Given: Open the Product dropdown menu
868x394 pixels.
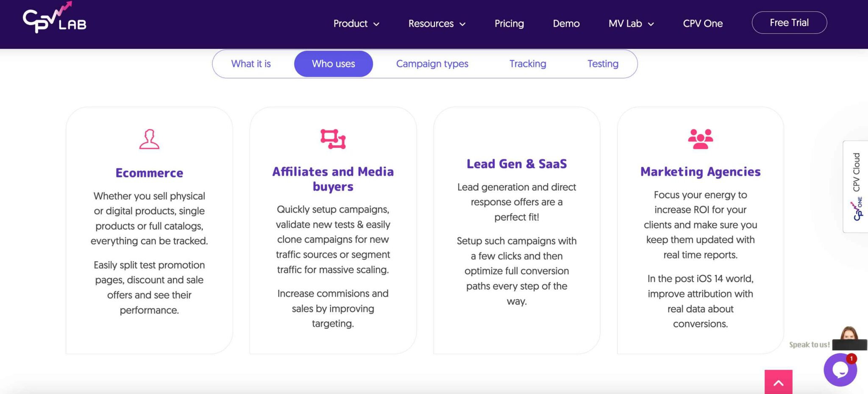Looking at the screenshot, I should [x=356, y=24].
